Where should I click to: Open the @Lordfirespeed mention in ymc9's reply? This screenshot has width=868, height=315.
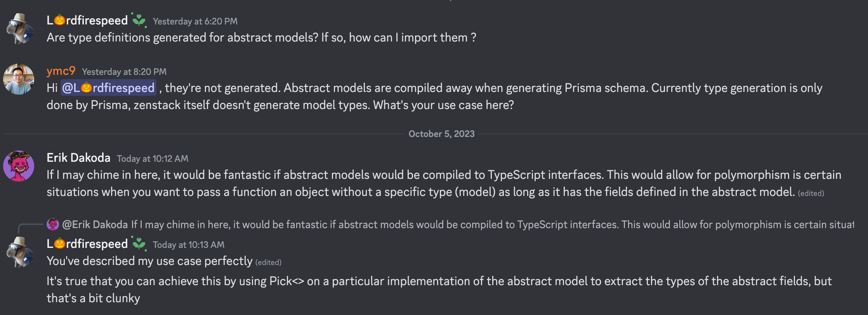tap(109, 88)
